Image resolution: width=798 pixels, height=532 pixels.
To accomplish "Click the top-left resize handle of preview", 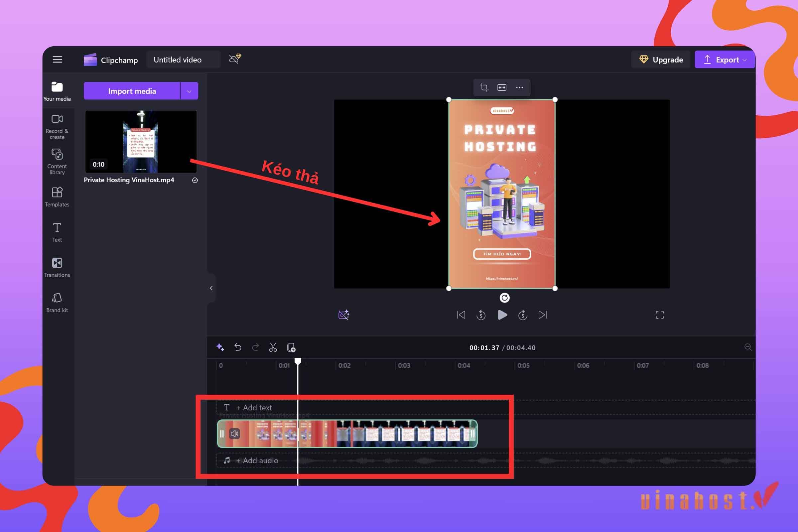I will pyautogui.click(x=449, y=99).
